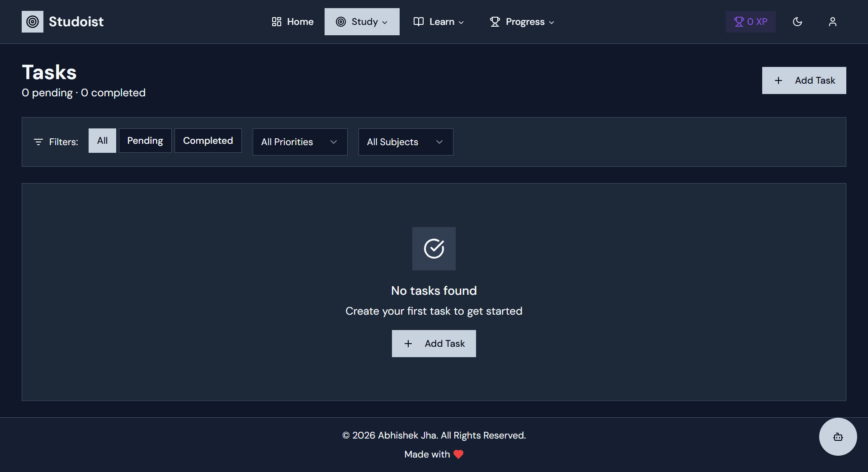Image resolution: width=868 pixels, height=472 pixels.
Task: Open the 0 XP trophy counter
Action: tap(750, 21)
